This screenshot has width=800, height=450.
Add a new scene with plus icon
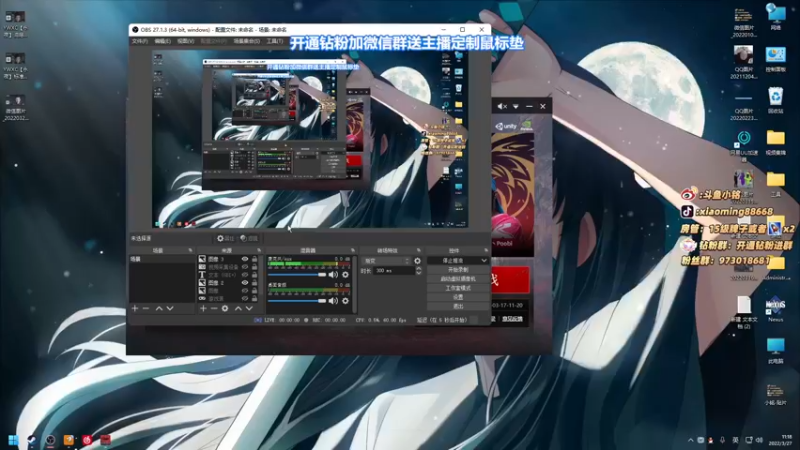[135, 309]
